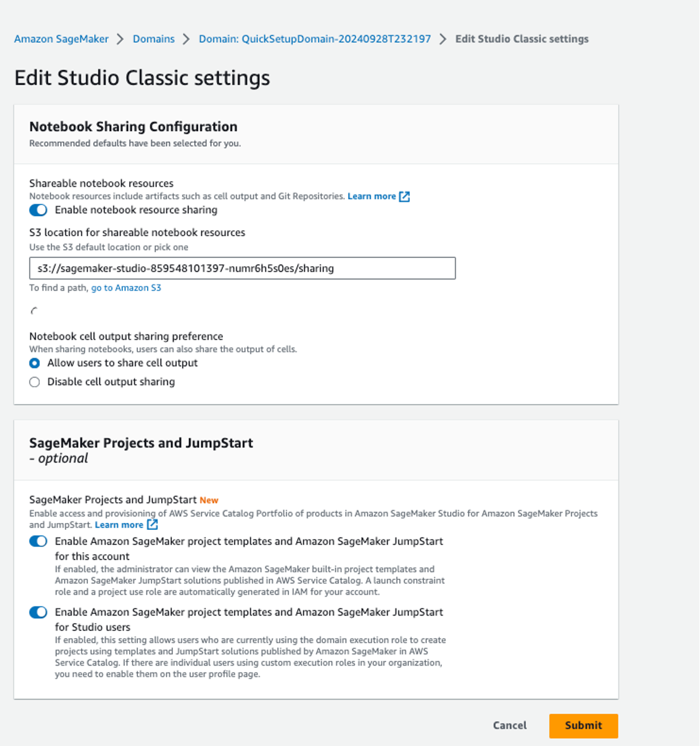The image size is (700, 746).
Task: Toggle off project templates for Studio users
Action: coord(37,613)
